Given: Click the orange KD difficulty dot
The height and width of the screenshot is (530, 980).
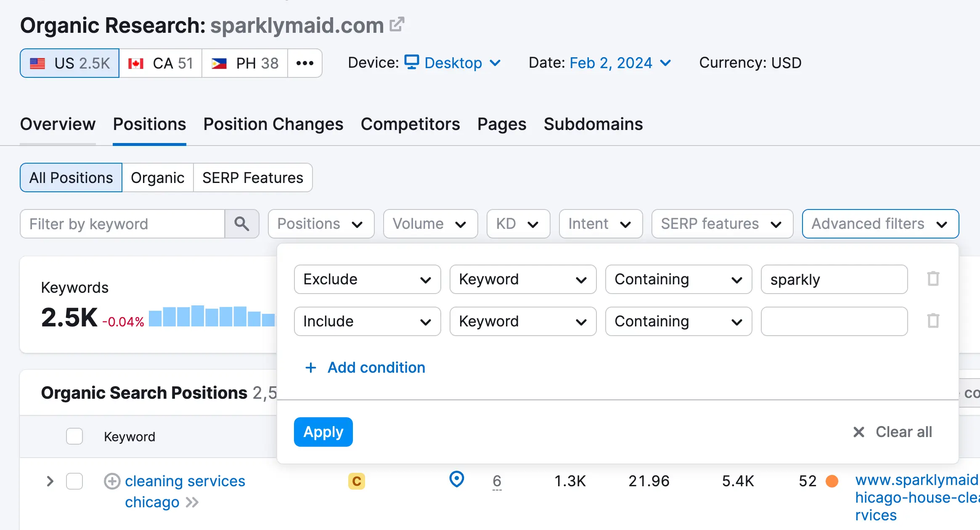Looking at the screenshot, I should pyautogui.click(x=832, y=481).
